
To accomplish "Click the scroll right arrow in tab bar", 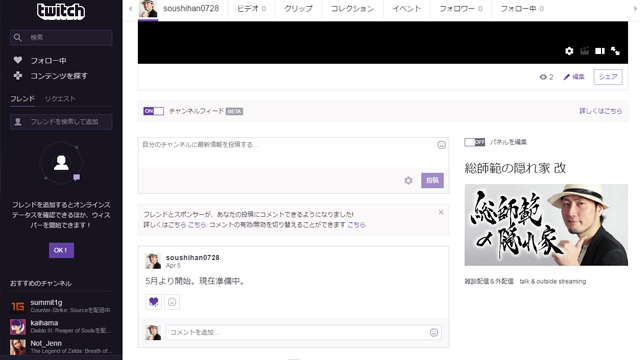I will point(635,9).
